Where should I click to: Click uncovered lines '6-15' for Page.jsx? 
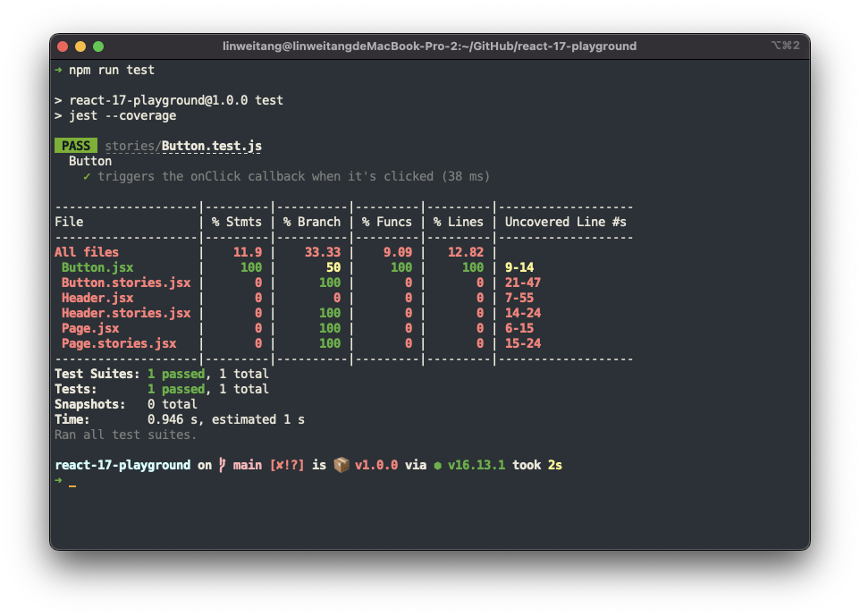tap(519, 329)
